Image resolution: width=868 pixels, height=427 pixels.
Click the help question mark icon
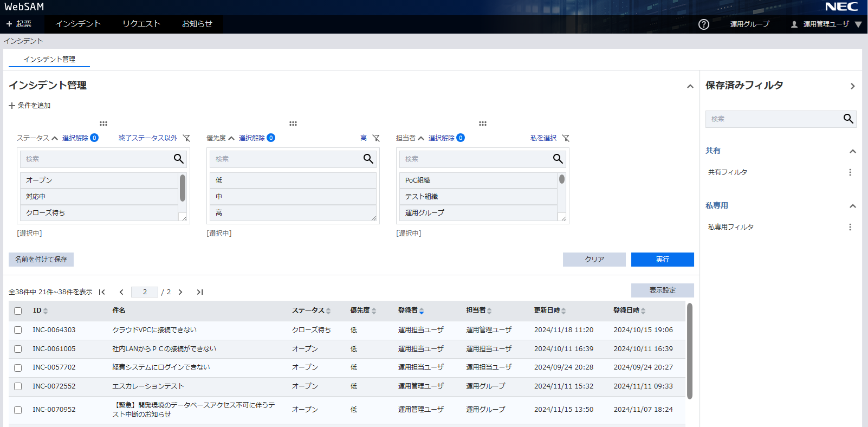pyautogui.click(x=703, y=24)
